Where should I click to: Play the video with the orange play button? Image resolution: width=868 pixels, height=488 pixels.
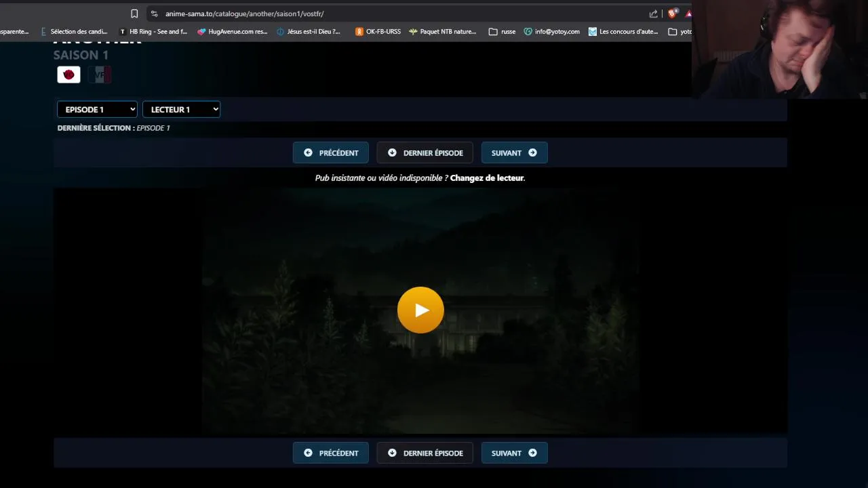pyautogui.click(x=420, y=310)
